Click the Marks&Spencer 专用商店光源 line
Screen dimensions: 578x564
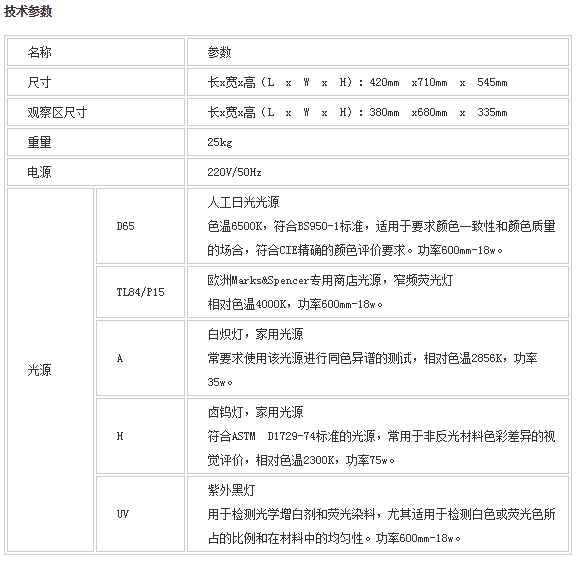click(x=330, y=281)
